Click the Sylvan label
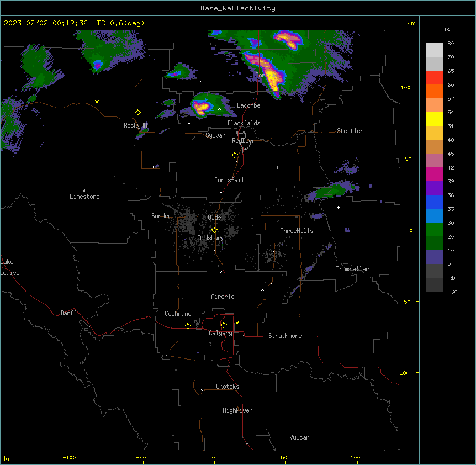This screenshot has height=465, width=476. pos(215,135)
